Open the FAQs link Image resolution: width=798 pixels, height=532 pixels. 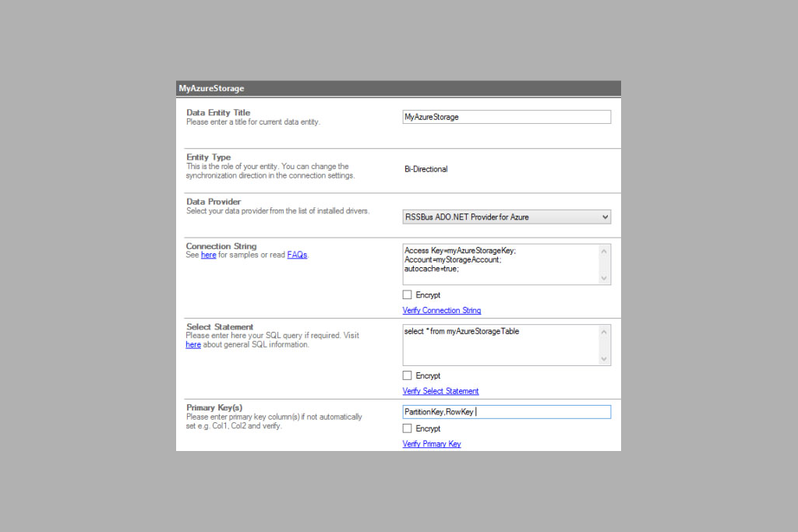tap(297, 255)
